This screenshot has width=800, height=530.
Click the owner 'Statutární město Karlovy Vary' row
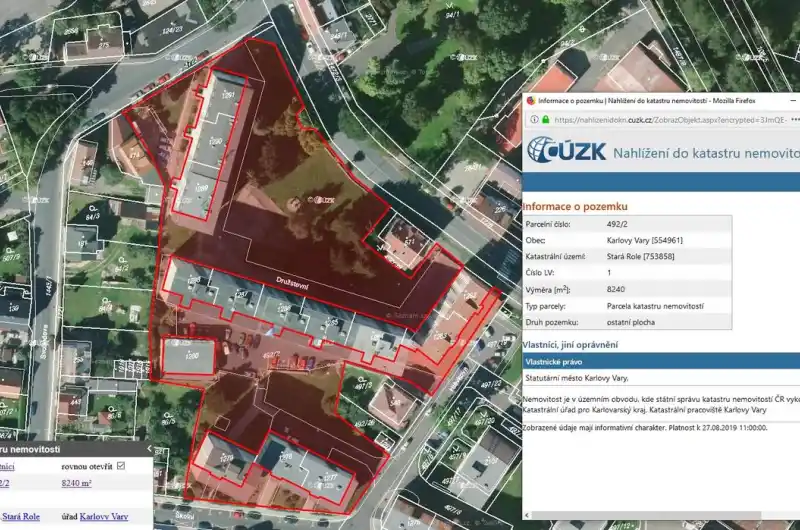pos(661,378)
